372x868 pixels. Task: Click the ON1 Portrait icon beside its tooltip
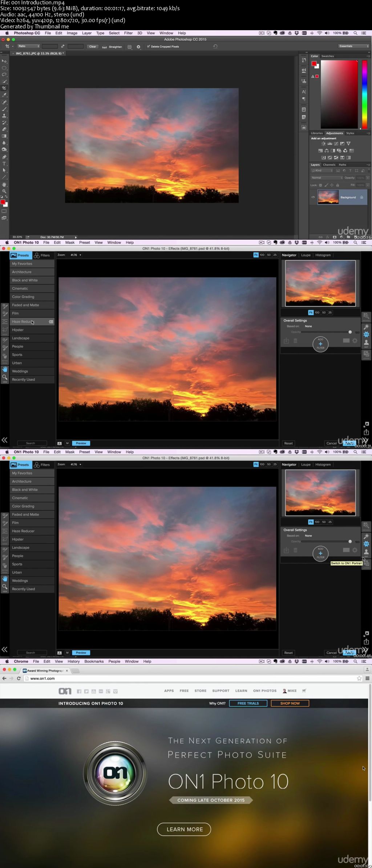(x=366, y=553)
